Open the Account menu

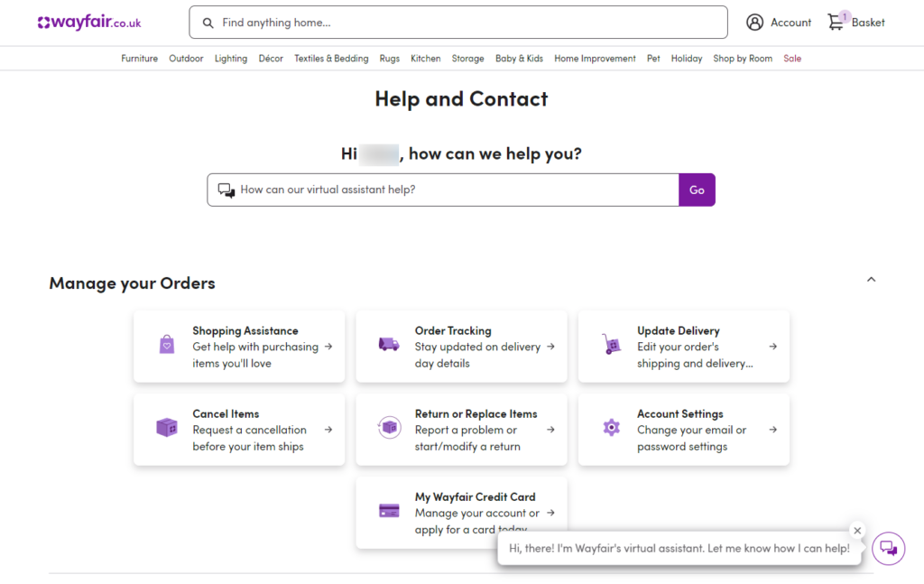point(778,22)
